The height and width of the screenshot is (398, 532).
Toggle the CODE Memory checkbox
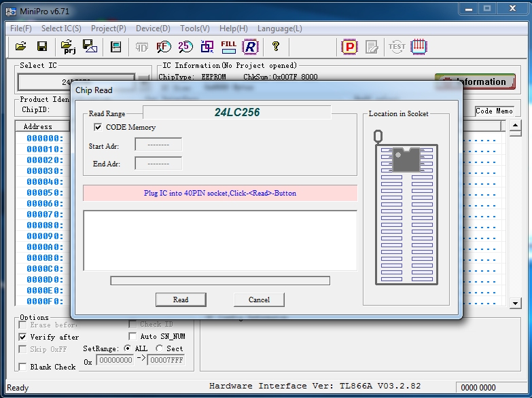point(98,127)
